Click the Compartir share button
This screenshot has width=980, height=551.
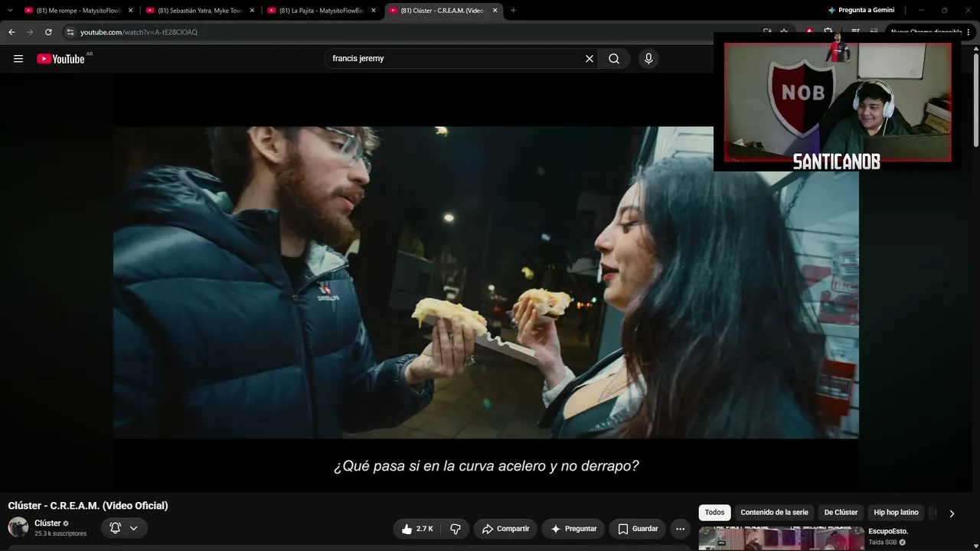505,529
